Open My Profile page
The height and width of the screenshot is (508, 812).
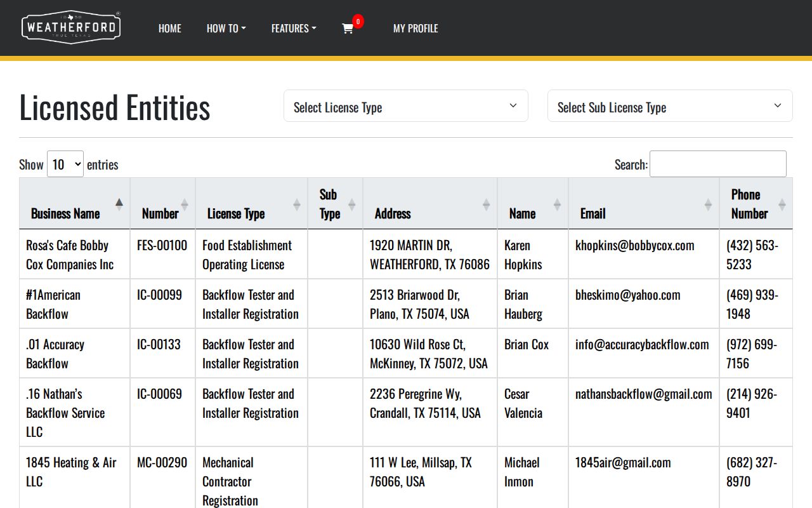pyautogui.click(x=416, y=29)
